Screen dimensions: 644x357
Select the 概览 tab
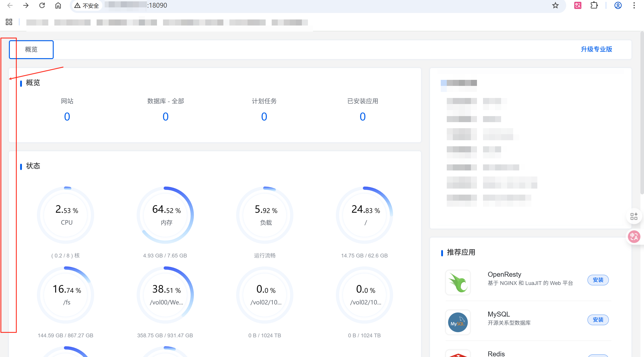(31, 49)
